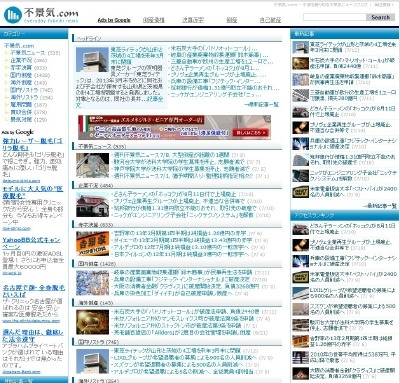Open the 東芝ライテック headline article title
This screenshot has width=400, height=383.
[137, 55]
